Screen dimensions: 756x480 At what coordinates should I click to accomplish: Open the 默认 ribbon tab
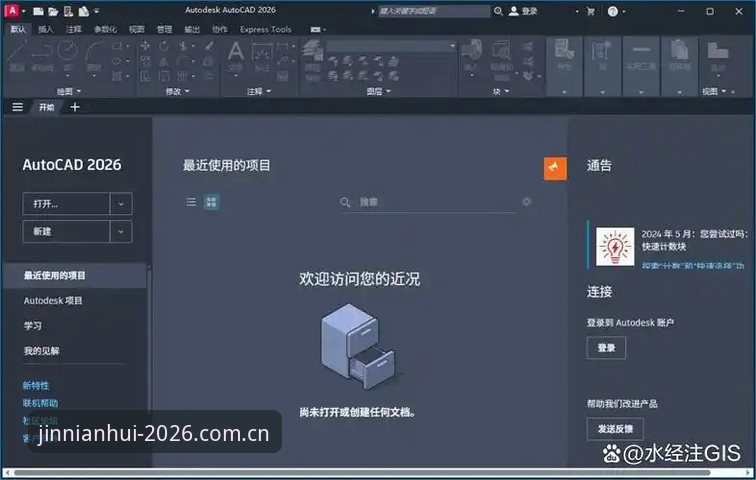coord(18,29)
